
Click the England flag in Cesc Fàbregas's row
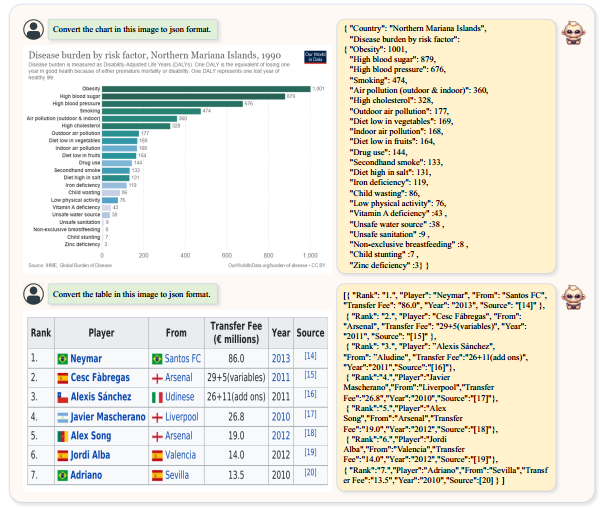[157, 378]
